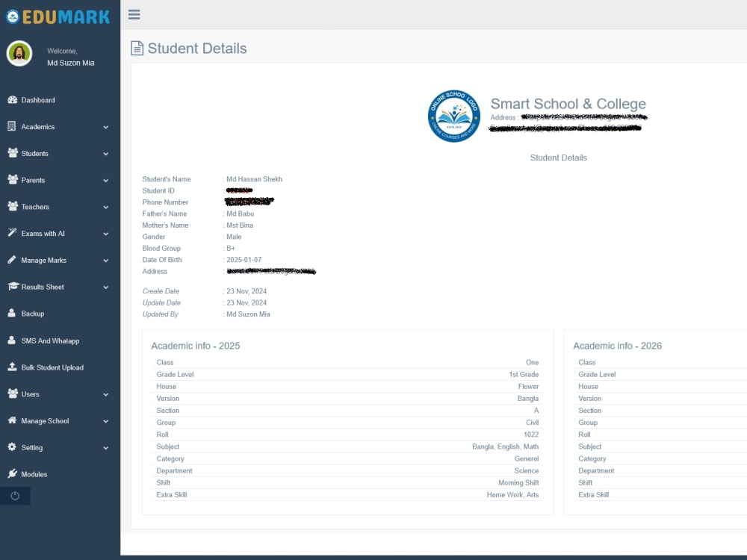Click the Academic info - 2025 heading
This screenshot has height=560, width=747.
tap(195, 346)
